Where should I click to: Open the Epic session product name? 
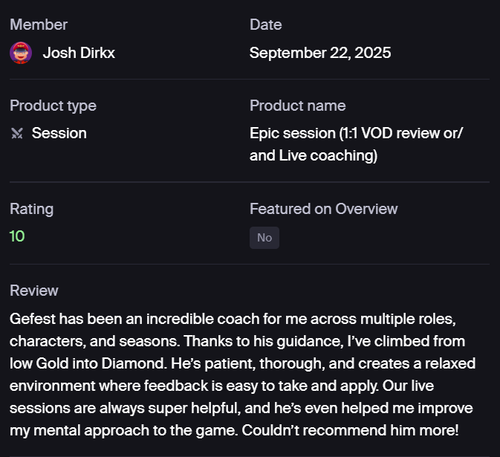tap(356, 144)
